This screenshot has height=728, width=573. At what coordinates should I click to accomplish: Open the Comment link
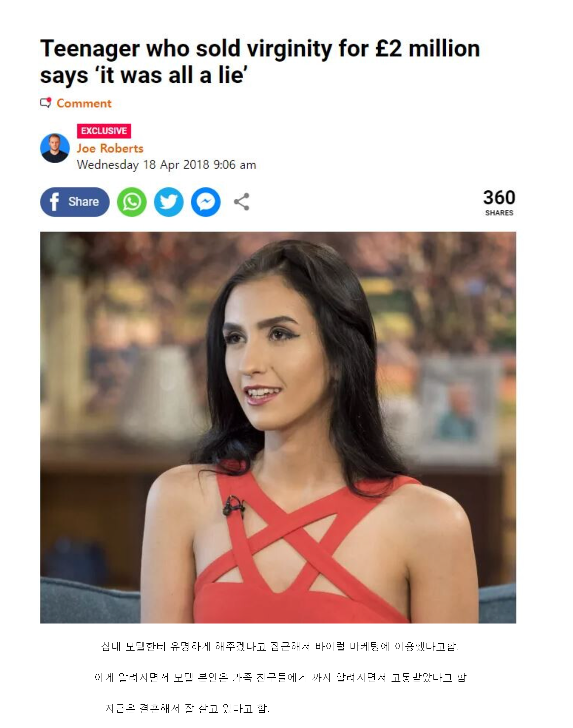coord(84,104)
